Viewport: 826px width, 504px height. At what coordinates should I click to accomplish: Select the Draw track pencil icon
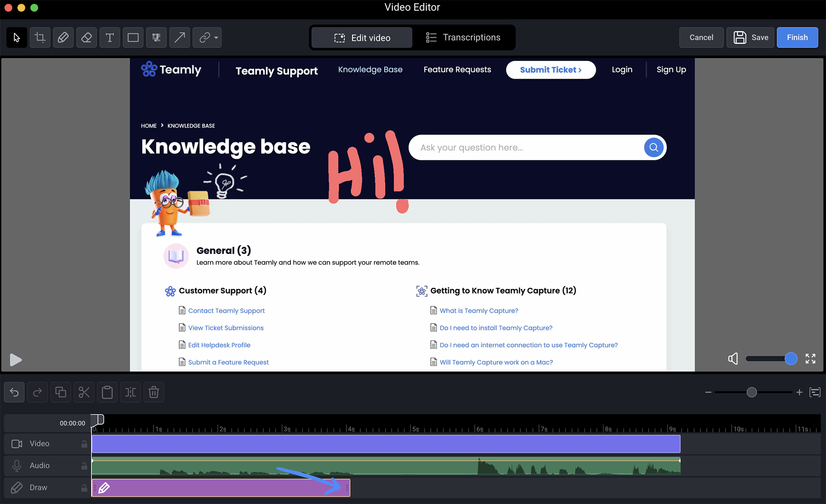pyautogui.click(x=16, y=488)
